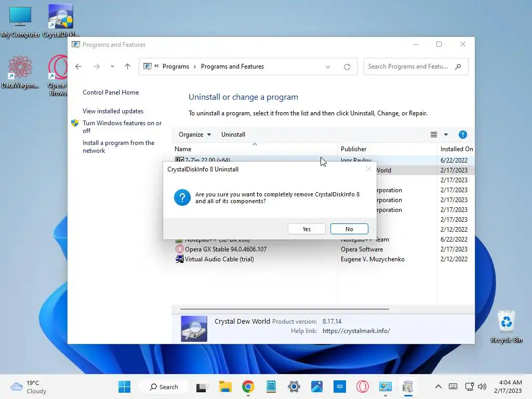Click the Uninstall toolbar command
Image resolution: width=532 pixels, height=399 pixels.
point(233,135)
